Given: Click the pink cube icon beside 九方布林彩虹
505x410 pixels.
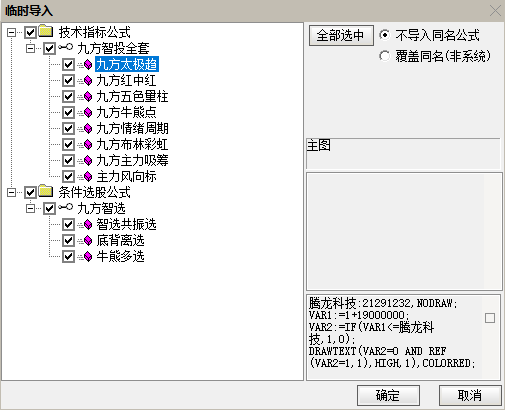Looking at the screenshot, I should [x=88, y=144].
